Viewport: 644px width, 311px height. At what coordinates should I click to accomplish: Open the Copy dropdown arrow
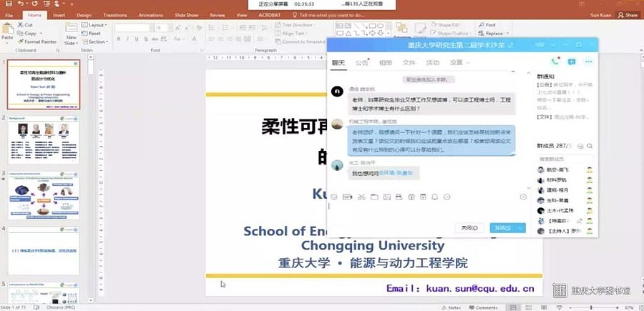pos(40,33)
